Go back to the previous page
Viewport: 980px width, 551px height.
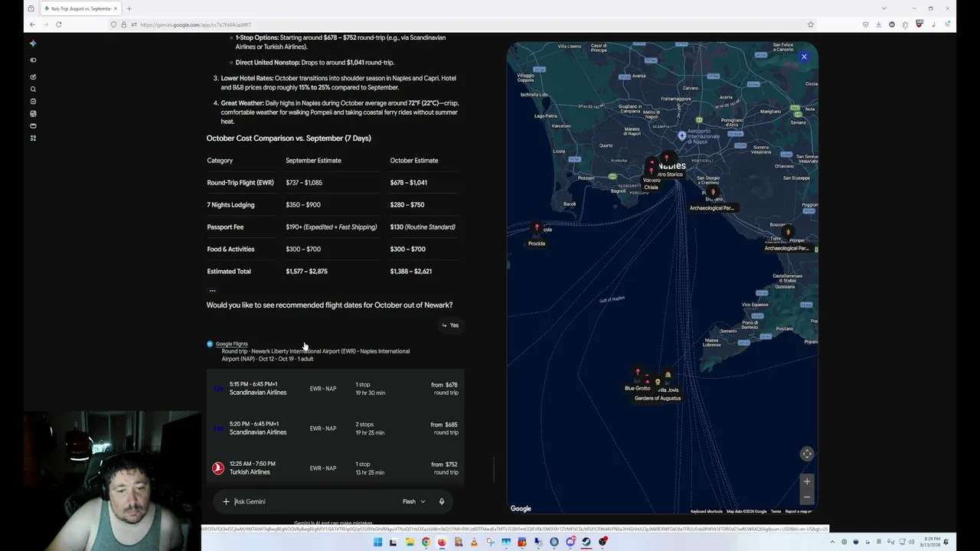point(32,24)
